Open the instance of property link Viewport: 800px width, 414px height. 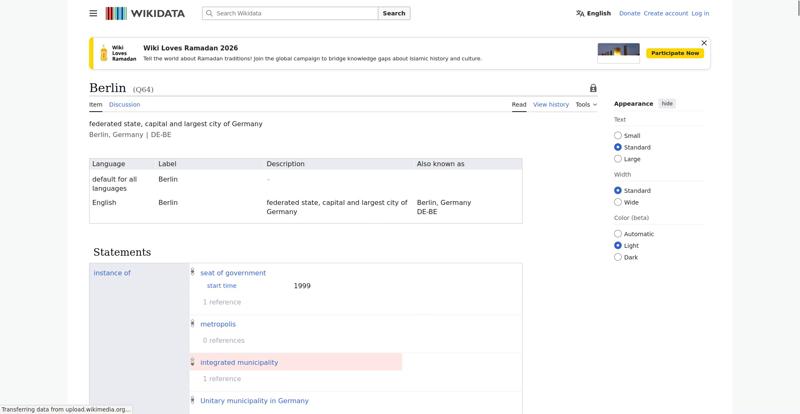[x=112, y=273]
